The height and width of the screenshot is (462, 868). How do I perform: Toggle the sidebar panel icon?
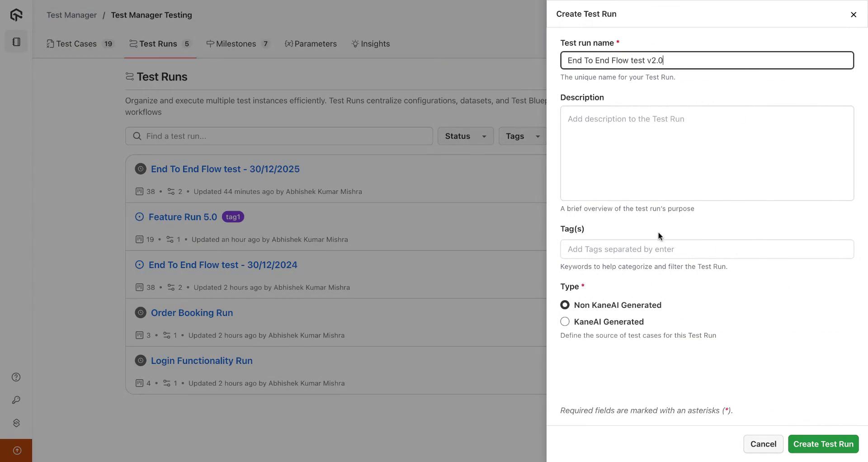[x=16, y=42]
